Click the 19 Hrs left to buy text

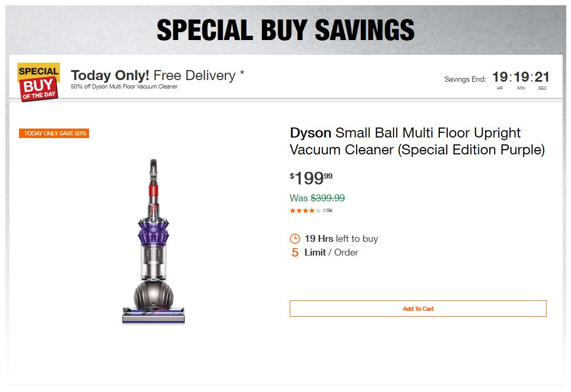click(341, 239)
